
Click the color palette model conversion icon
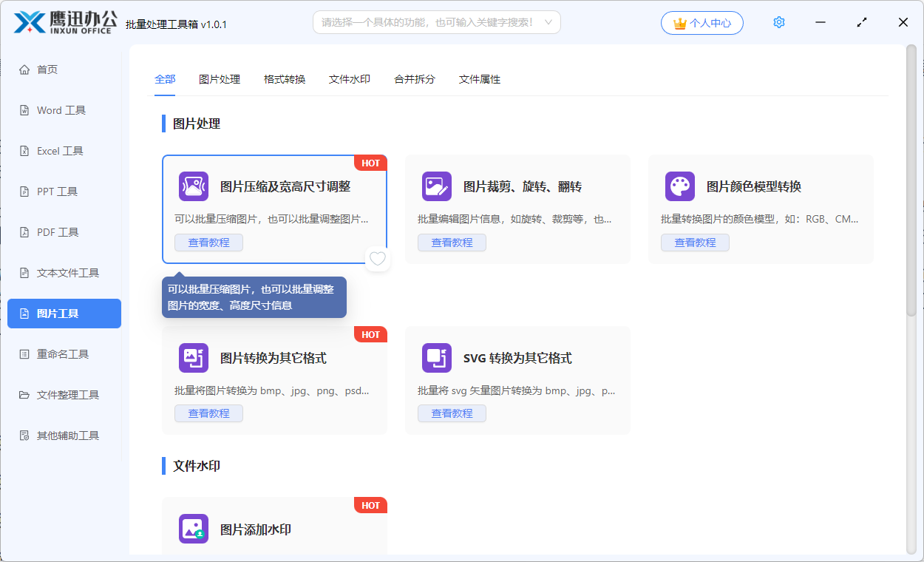coord(680,186)
